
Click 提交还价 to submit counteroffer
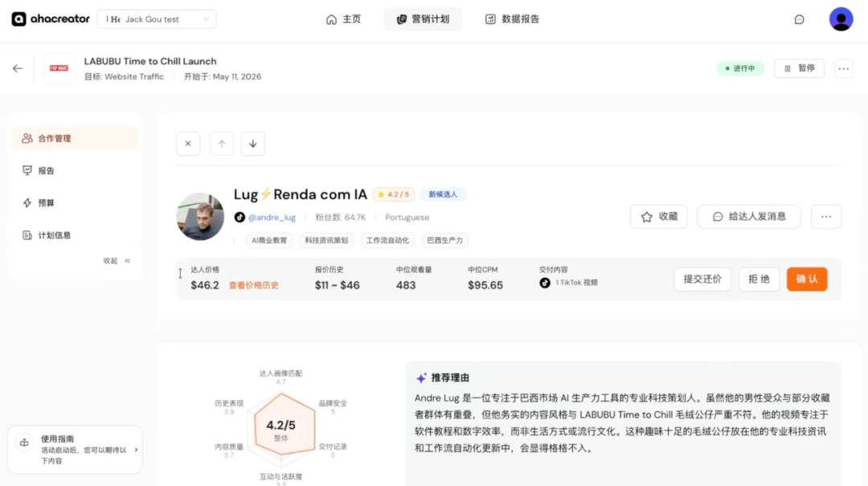[702, 279]
